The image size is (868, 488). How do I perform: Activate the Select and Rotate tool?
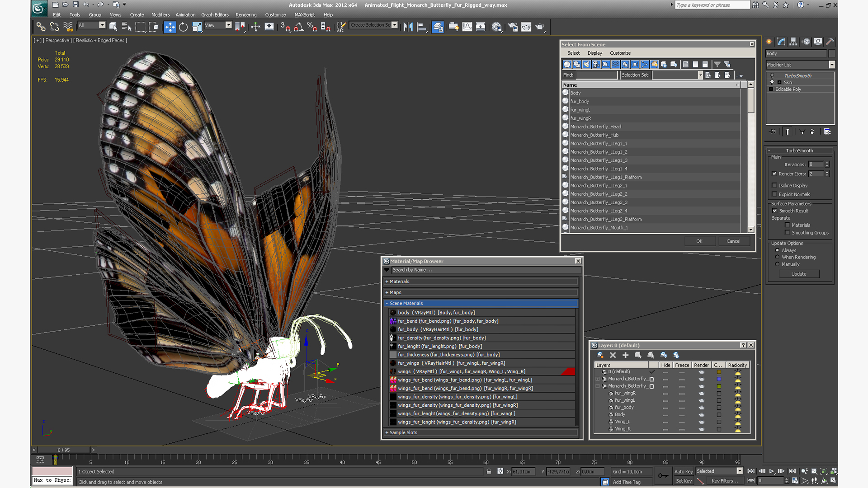click(x=183, y=27)
